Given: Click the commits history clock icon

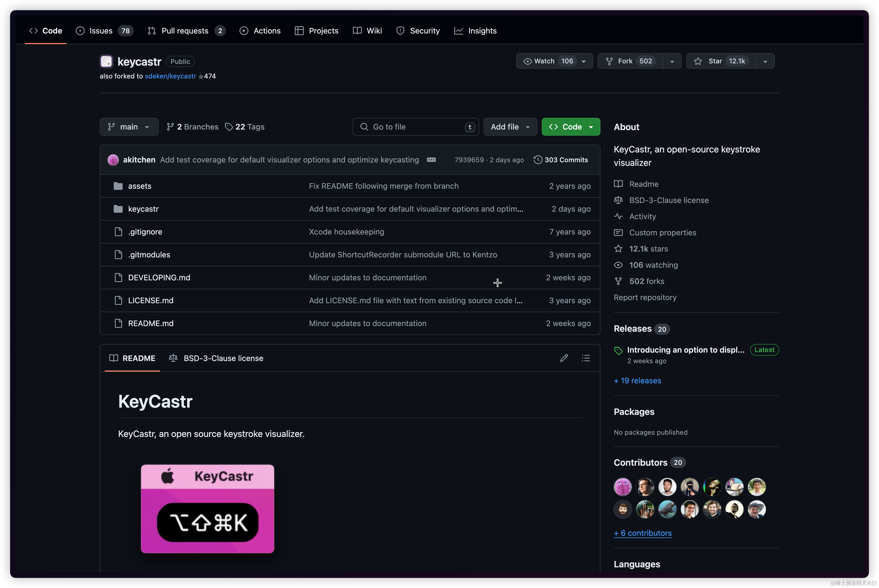Looking at the screenshot, I should pyautogui.click(x=538, y=160).
